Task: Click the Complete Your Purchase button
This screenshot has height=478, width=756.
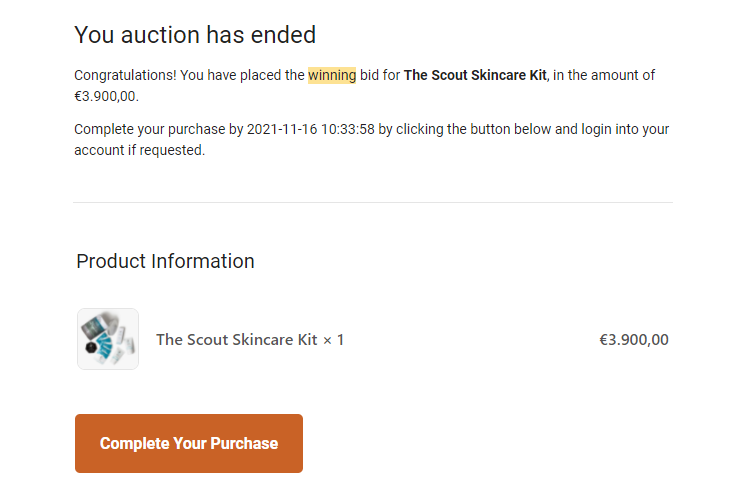Action: (x=188, y=443)
